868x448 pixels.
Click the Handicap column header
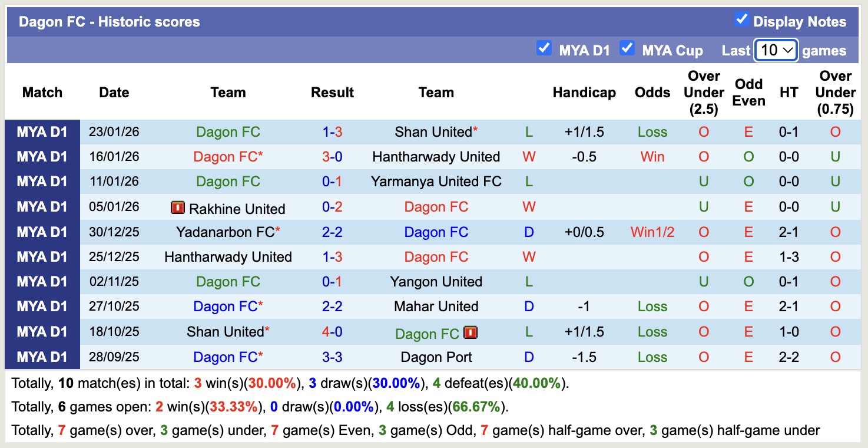pos(584,92)
